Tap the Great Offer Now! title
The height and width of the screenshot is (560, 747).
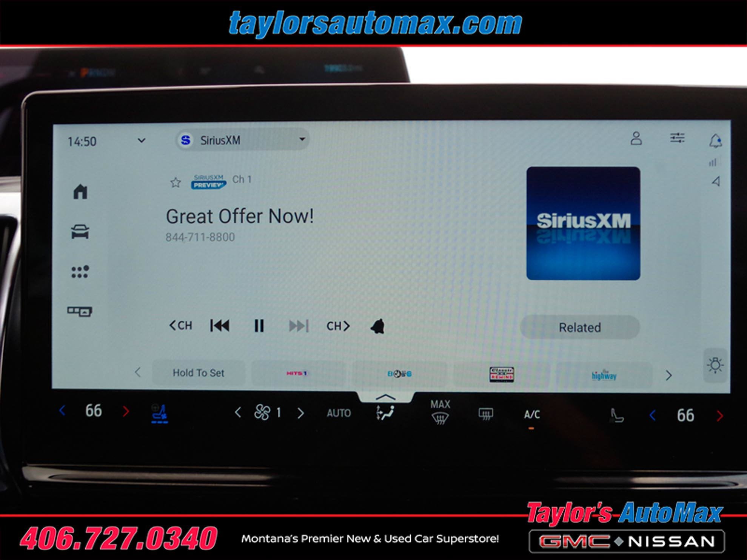click(240, 216)
